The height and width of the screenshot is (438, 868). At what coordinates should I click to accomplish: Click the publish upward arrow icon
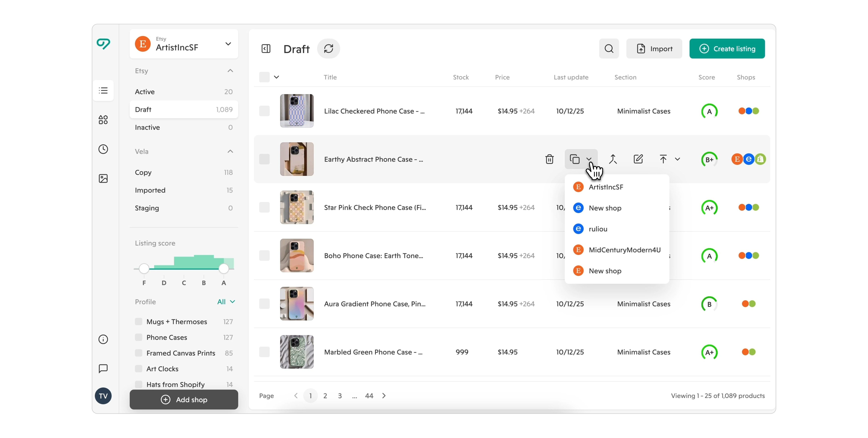point(663,159)
